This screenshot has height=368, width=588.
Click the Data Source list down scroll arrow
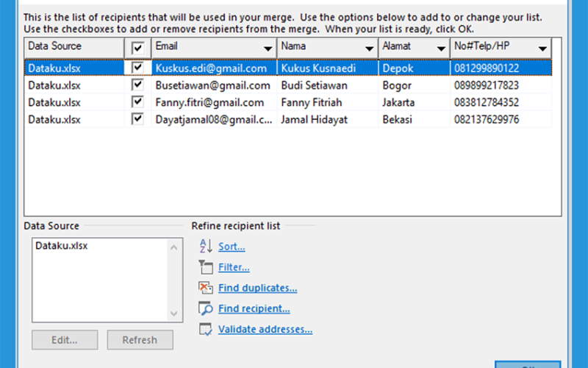coord(173,314)
